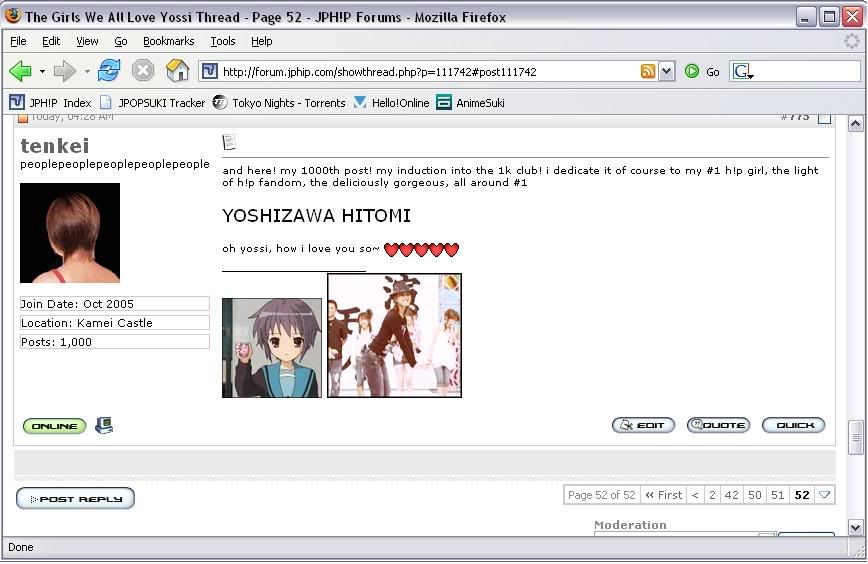Viewport: 868px width, 564px height.
Task: Click the Online status badge
Action: (54, 426)
